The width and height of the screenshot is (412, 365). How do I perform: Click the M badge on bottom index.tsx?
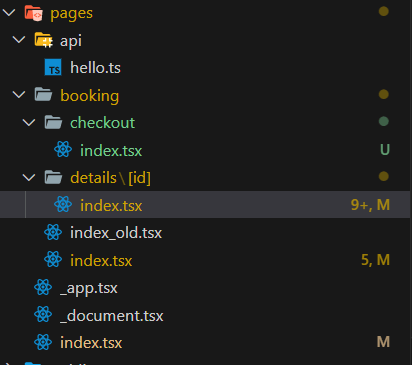pos(383,342)
